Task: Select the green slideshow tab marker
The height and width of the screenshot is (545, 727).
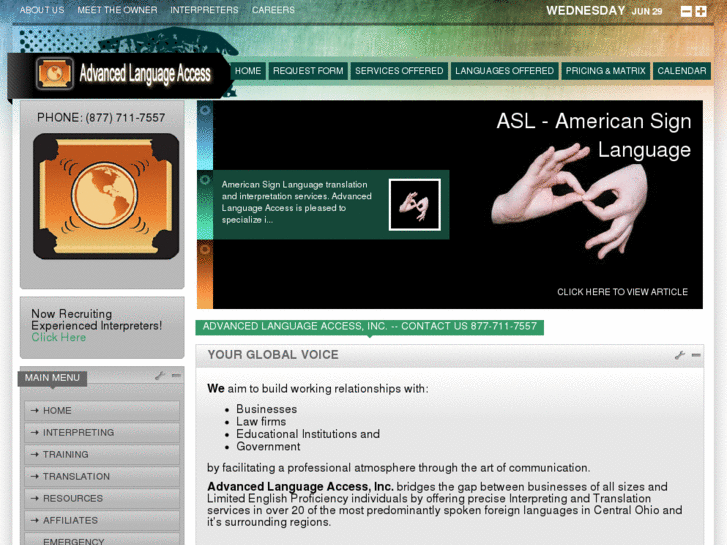Action: pyautogui.click(x=205, y=205)
